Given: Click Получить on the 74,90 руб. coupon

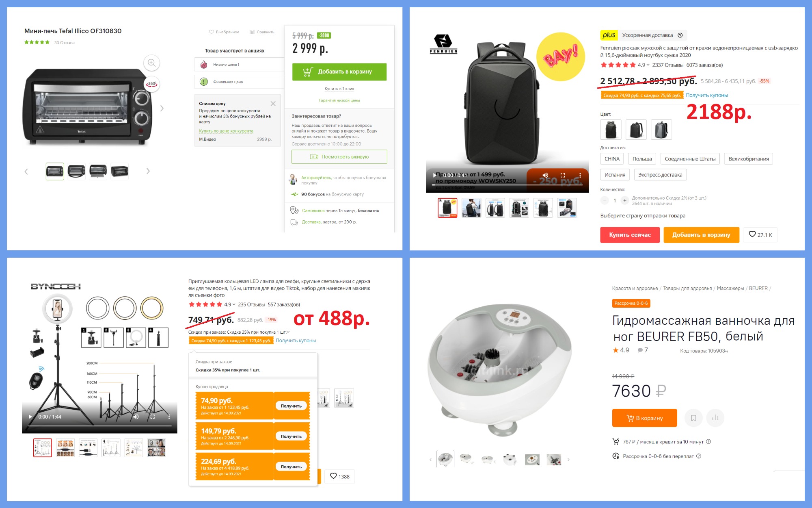Looking at the screenshot, I should (x=291, y=406).
